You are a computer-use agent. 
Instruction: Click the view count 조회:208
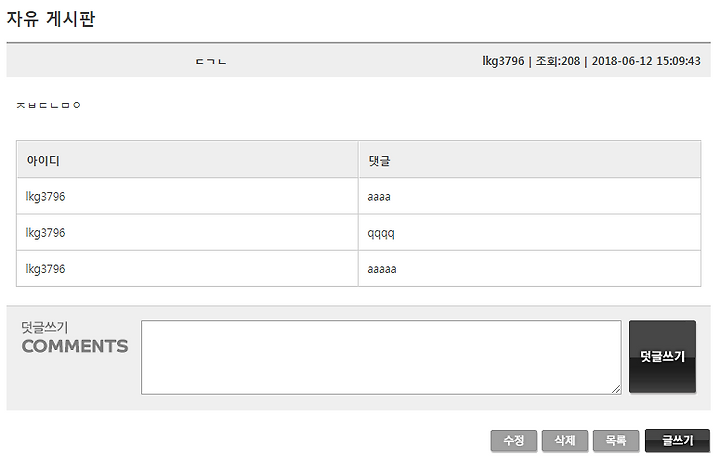(x=558, y=61)
